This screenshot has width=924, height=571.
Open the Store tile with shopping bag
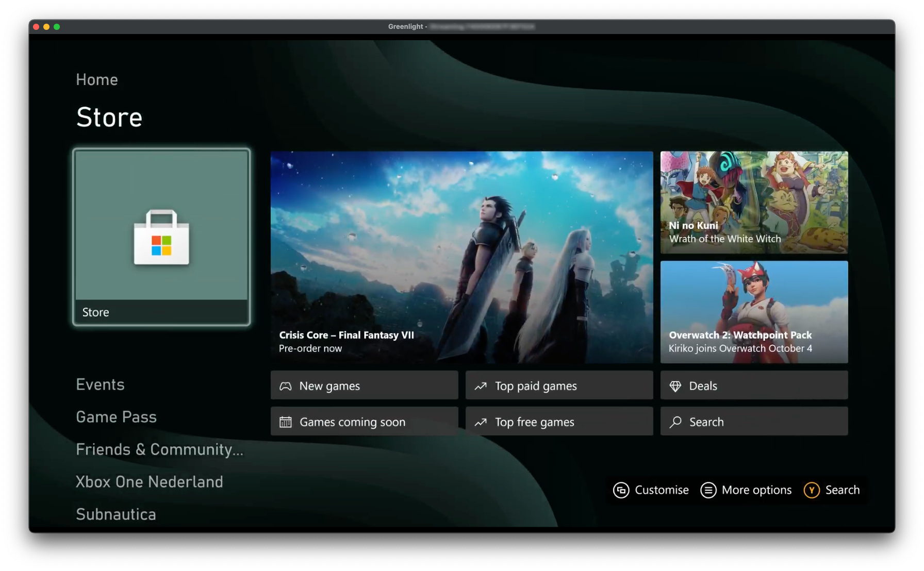(161, 237)
